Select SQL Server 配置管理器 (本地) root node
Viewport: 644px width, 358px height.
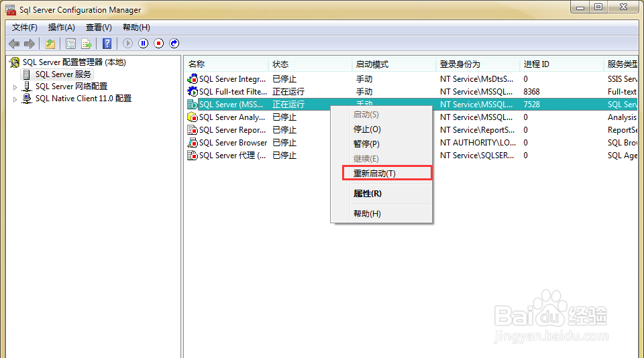coord(74,62)
